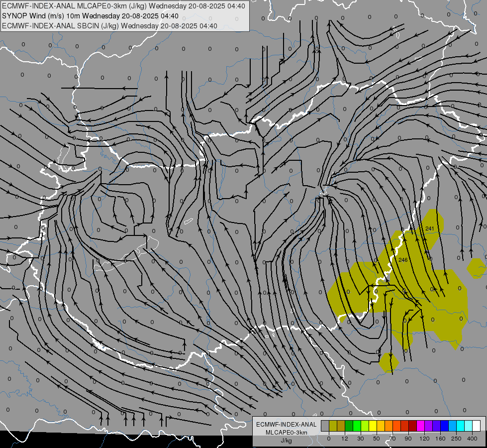Pick the dark red swatch right of 90

point(413,426)
